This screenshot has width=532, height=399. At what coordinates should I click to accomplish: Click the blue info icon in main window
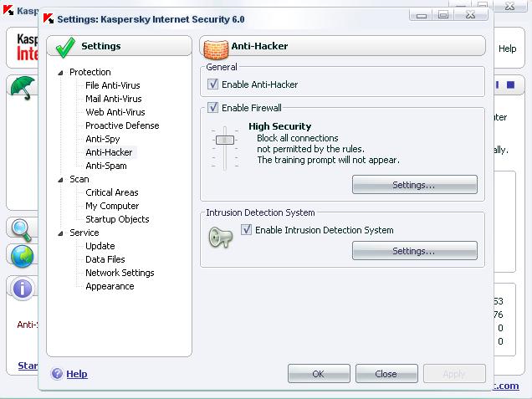tap(23, 289)
